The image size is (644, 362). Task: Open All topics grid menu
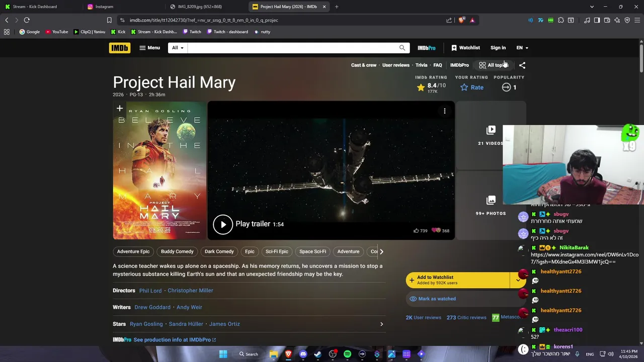click(x=494, y=65)
